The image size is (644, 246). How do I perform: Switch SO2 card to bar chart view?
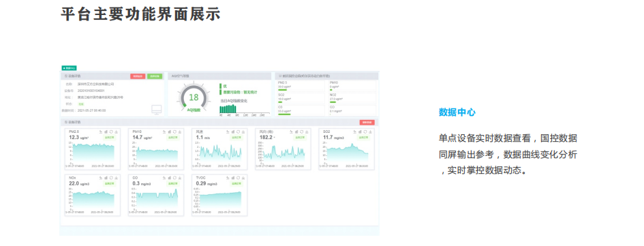point(361,132)
